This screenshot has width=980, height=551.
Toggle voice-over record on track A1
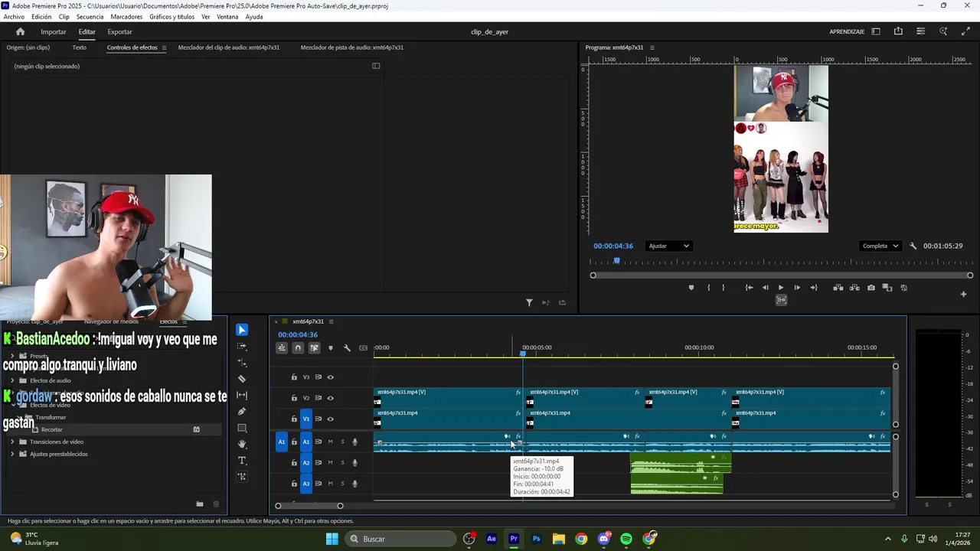pos(354,442)
